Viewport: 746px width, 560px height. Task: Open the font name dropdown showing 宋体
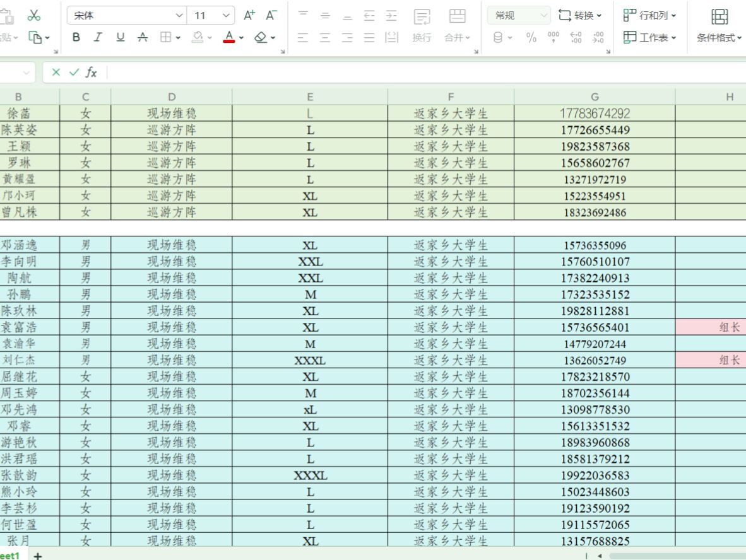(127, 16)
